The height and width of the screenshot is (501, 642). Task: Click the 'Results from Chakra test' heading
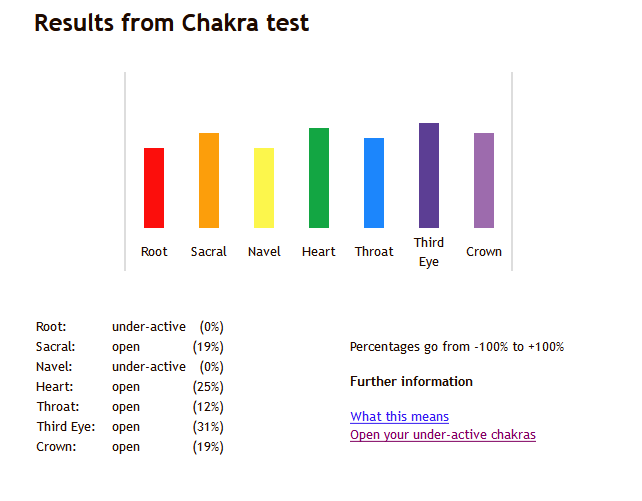coord(171,23)
